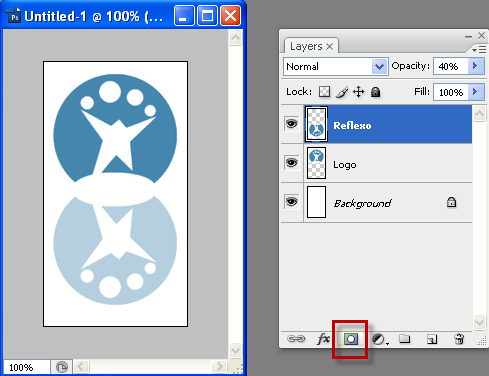Select the Reflexo layer name
This screenshot has height=376, width=489.
click(352, 126)
